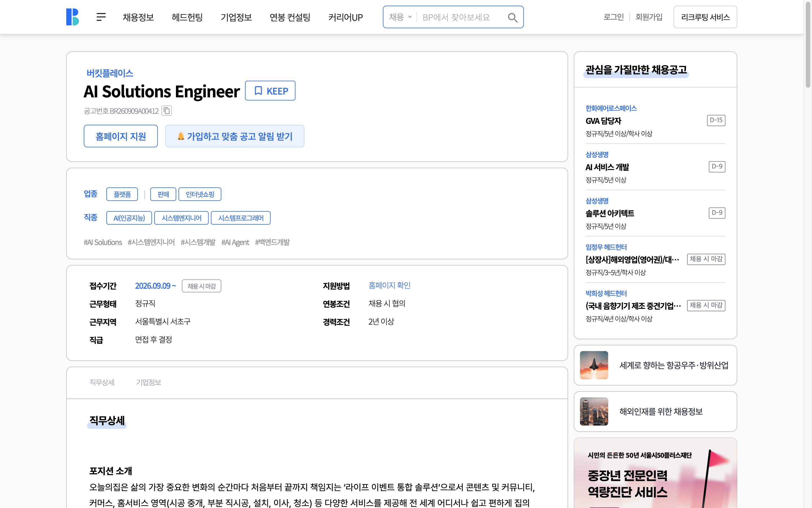Open the 한화에어로스페이스 company link
The height and width of the screenshot is (508, 812).
pyautogui.click(x=611, y=108)
